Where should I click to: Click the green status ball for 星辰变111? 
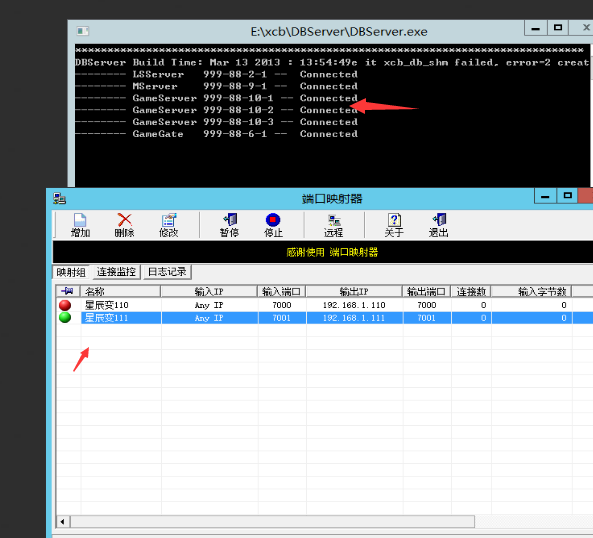65,318
